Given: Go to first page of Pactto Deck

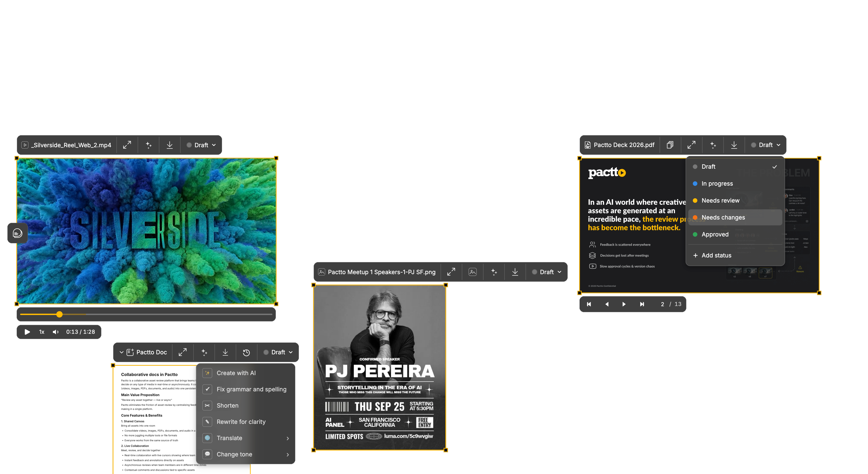Looking at the screenshot, I should (x=589, y=304).
